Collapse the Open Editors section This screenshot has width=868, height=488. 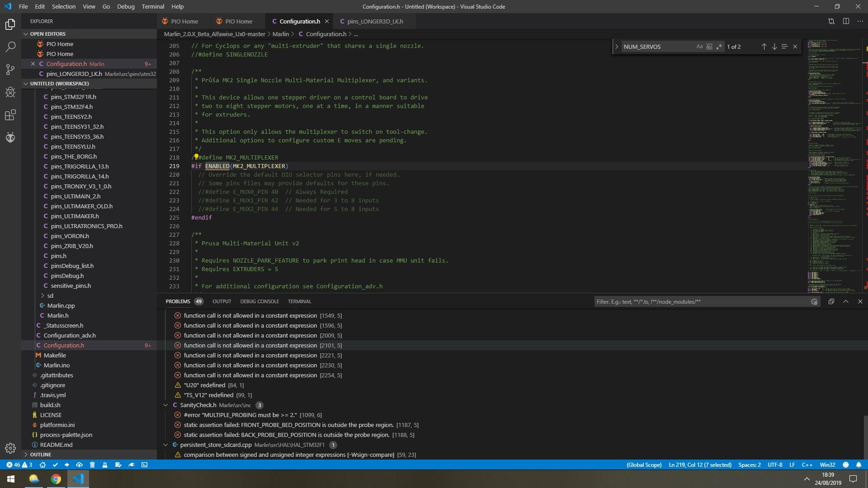tap(89, 34)
